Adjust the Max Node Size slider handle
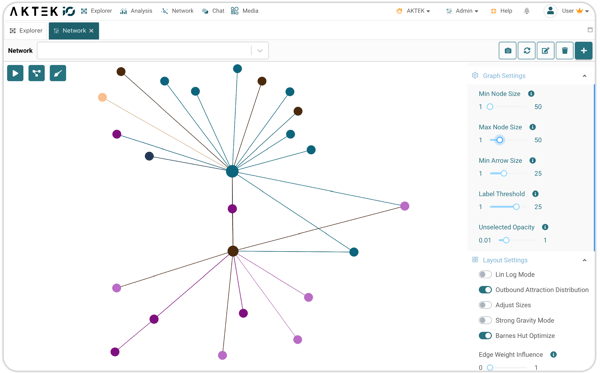The width and height of the screenshot is (600, 373). pos(499,140)
